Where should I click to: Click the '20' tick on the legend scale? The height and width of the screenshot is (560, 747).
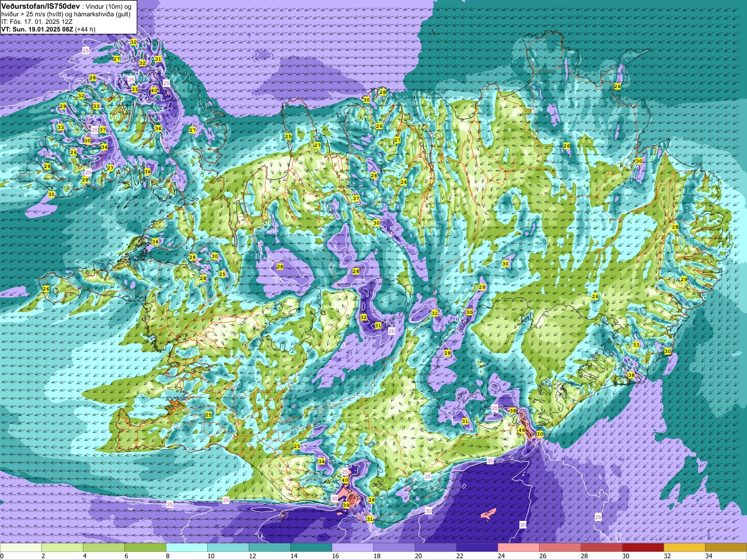click(418, 556)
